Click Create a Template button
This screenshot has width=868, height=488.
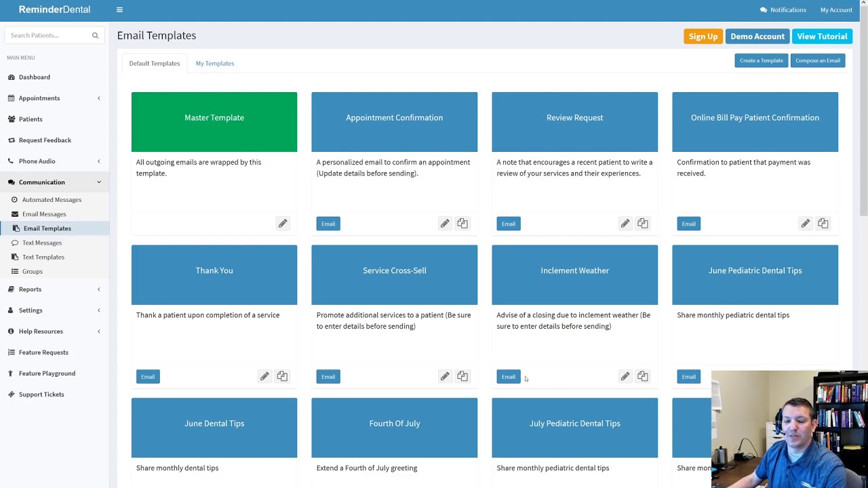(762, 60)
